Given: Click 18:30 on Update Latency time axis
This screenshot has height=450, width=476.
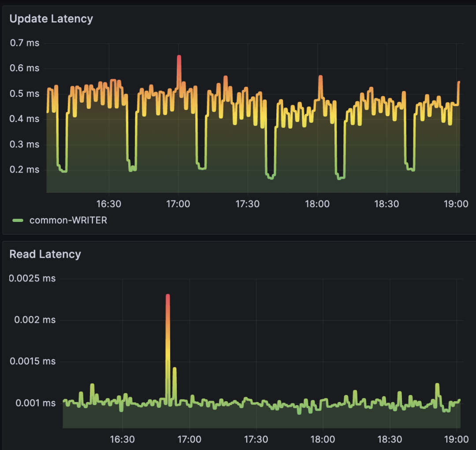Looking at the screenshot, I should coord(387,204).
